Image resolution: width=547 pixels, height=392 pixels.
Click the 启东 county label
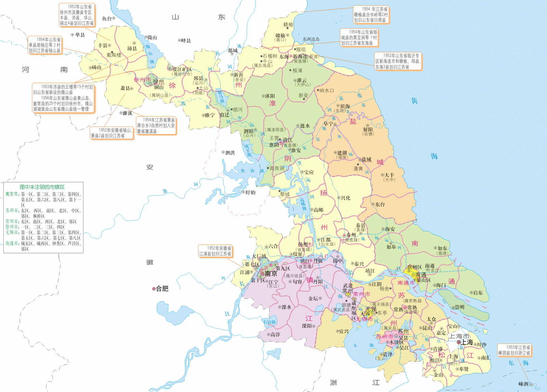coord(478,292)
